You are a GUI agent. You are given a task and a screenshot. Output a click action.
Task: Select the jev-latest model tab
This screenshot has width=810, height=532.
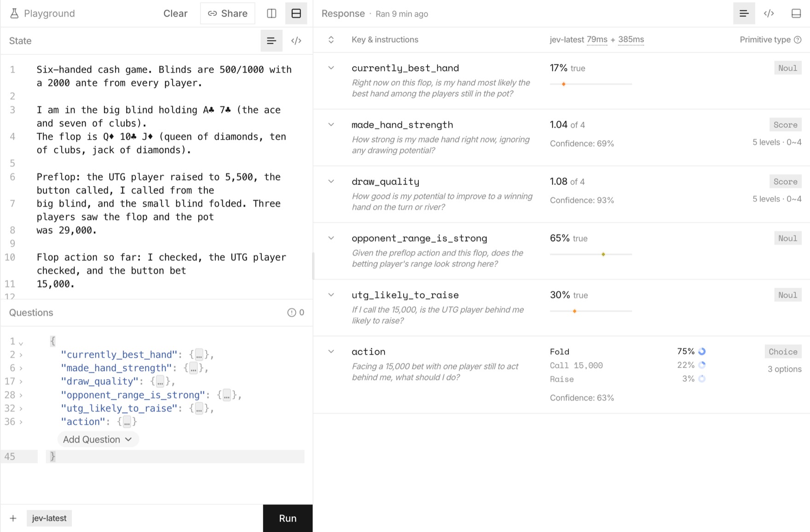pyautogui.click(x=49, y=518)
